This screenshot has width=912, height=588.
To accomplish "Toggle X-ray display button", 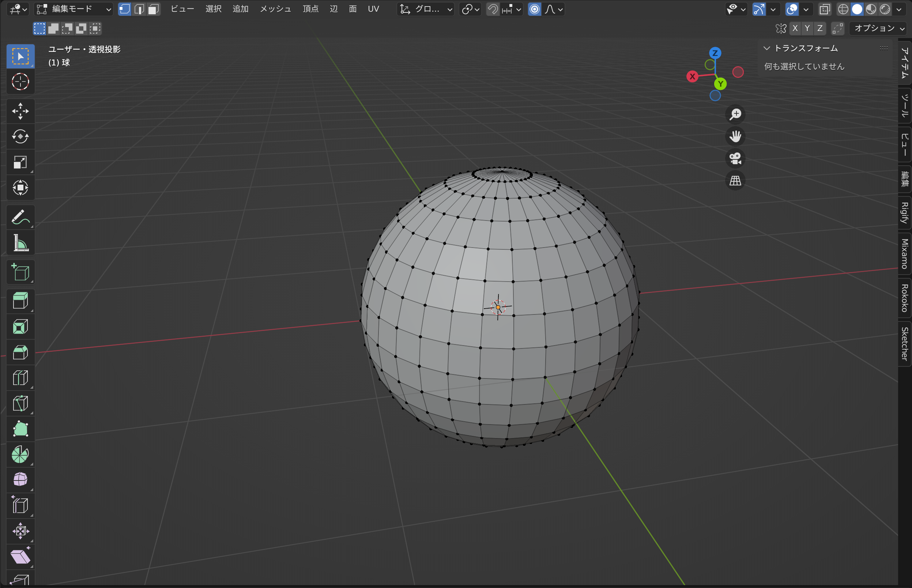I will [825, 9].
